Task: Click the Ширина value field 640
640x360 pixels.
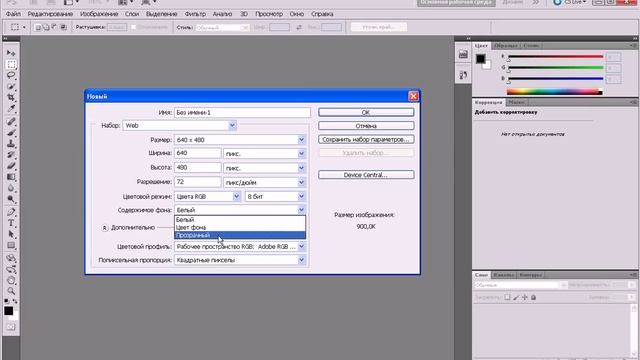Action: click(x=198, y=153)
